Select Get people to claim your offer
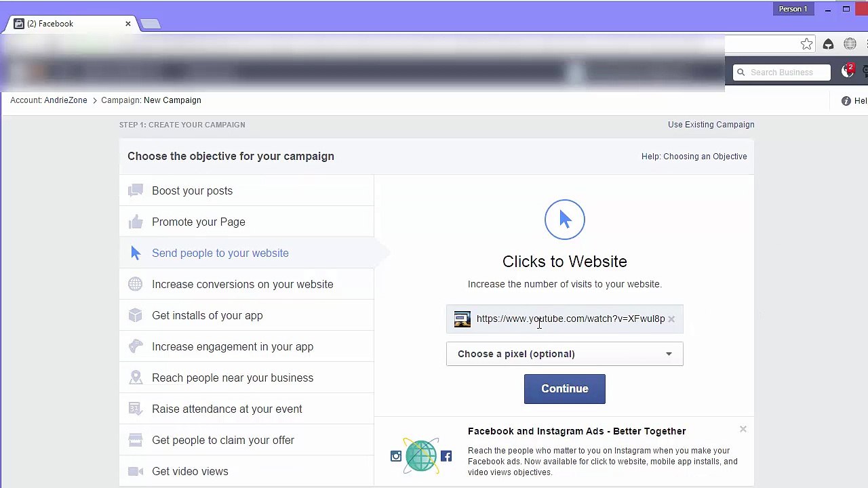Viewport: 868px width, 488px height. 246,440
